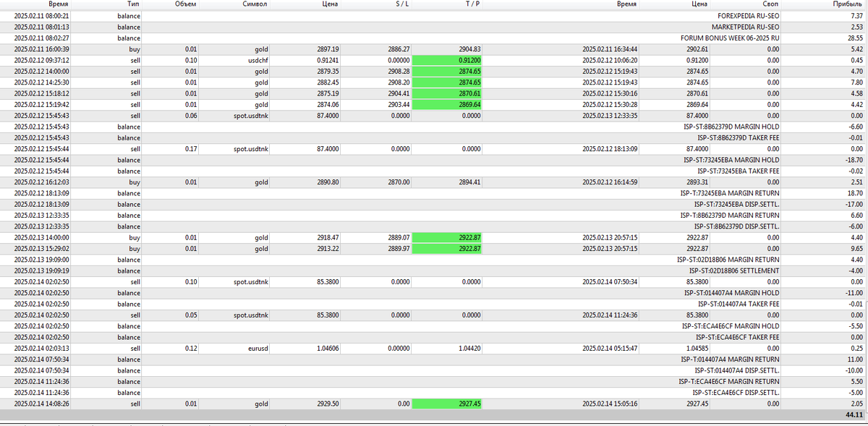Click the stop loss value 2904.41
Screen dimensions: 868x426
399,93
